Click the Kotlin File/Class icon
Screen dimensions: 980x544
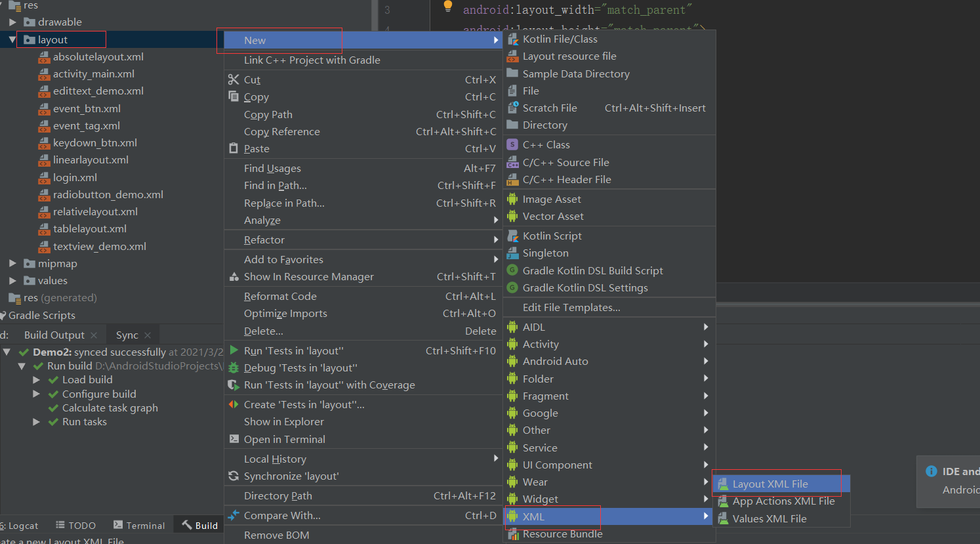513,39
